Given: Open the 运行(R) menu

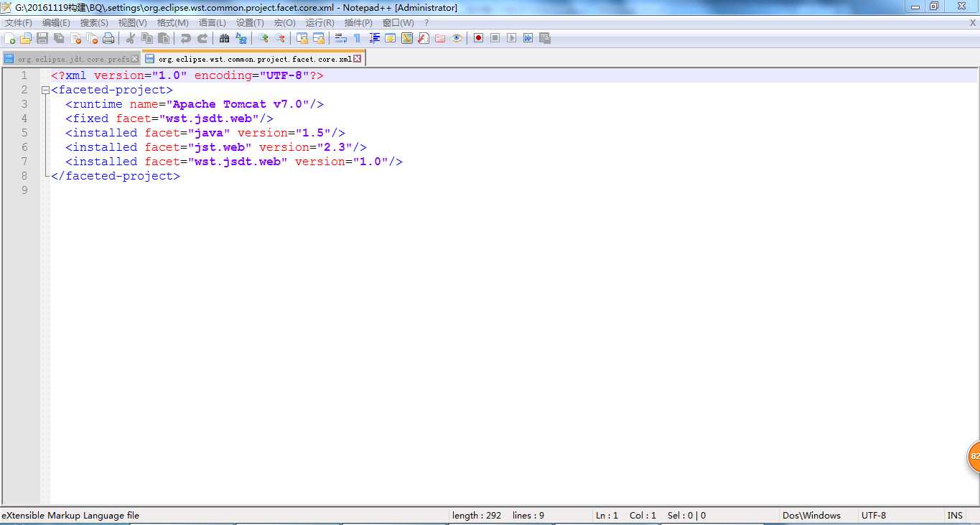Looking at the screenshot, I should 319,23.
